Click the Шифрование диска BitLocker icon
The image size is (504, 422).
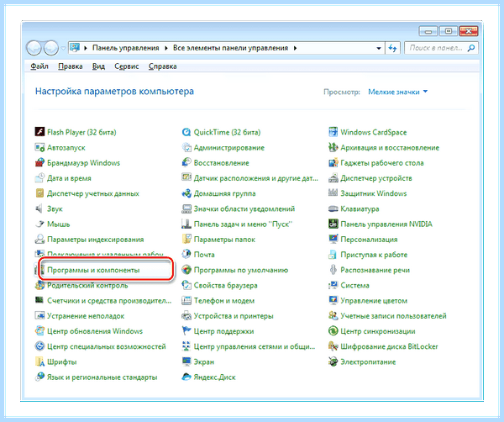[x=333, y=346]
